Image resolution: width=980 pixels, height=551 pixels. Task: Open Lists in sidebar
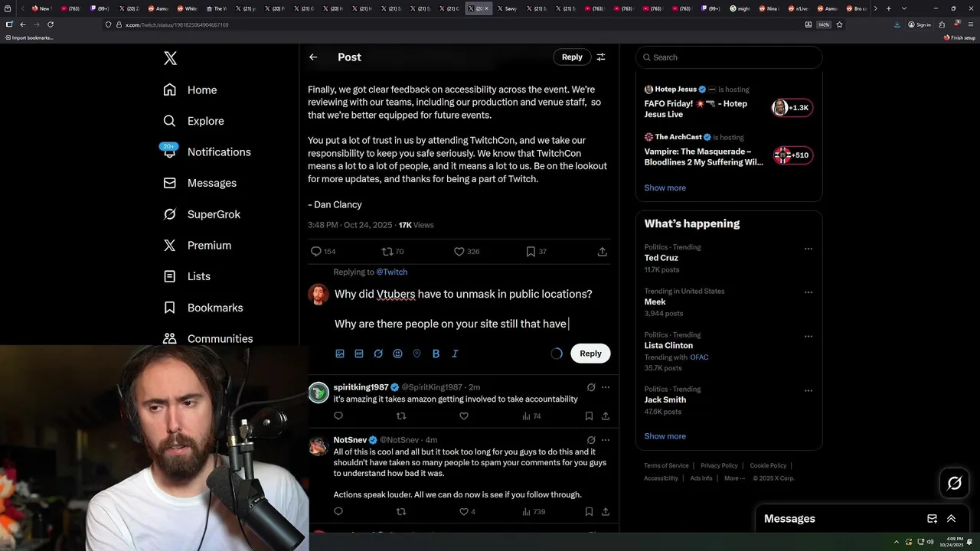(x=187, y=276)
